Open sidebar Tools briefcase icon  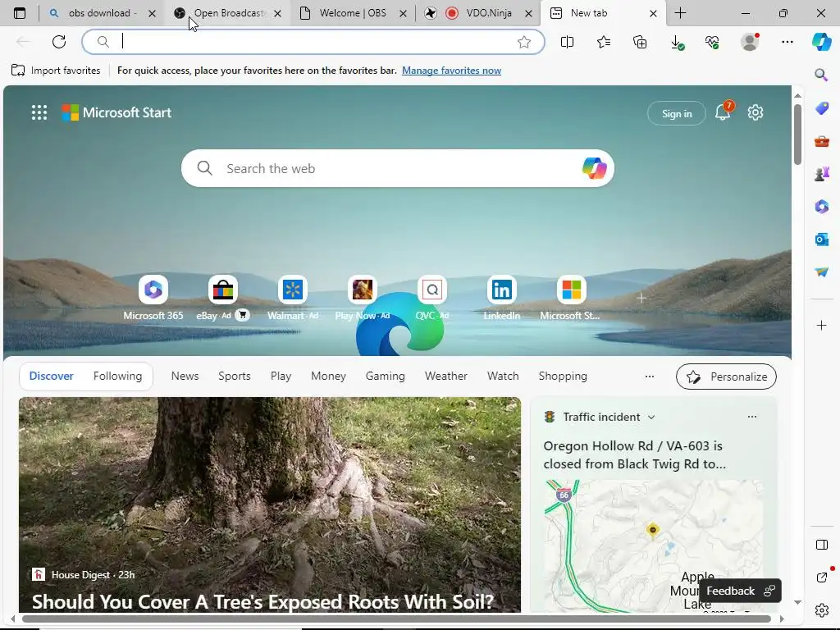[x=821, y=141]
